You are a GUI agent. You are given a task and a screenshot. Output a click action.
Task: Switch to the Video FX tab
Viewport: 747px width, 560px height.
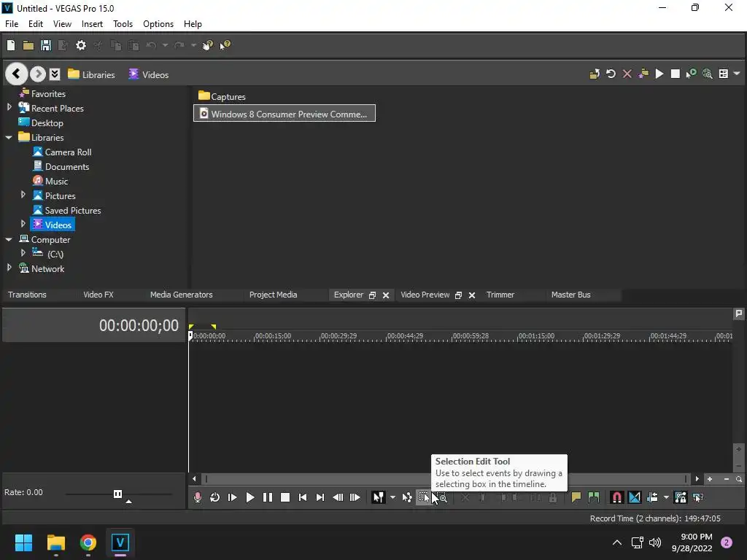click(98, 295)
